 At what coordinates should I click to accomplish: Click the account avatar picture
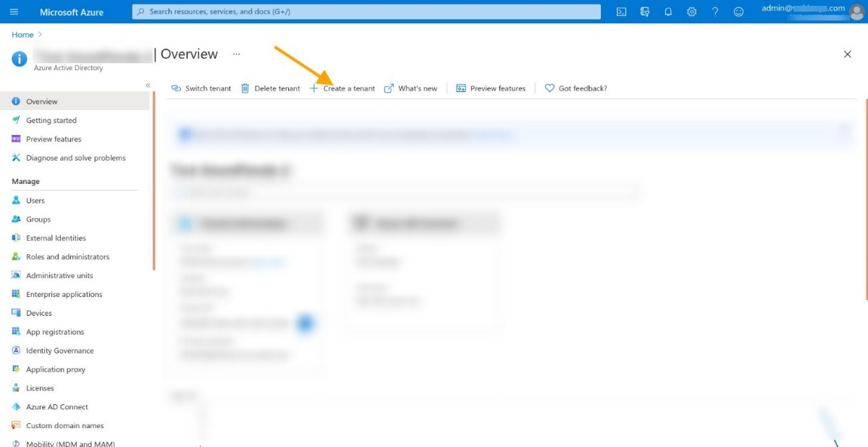tap(856, 12)
